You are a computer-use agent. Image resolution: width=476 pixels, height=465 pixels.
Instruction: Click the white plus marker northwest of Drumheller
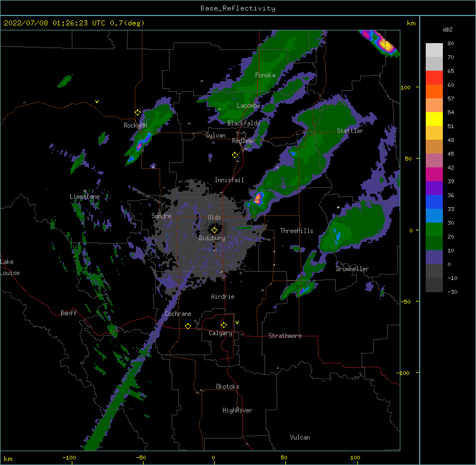pyautogui.click(x=338, y=207)
